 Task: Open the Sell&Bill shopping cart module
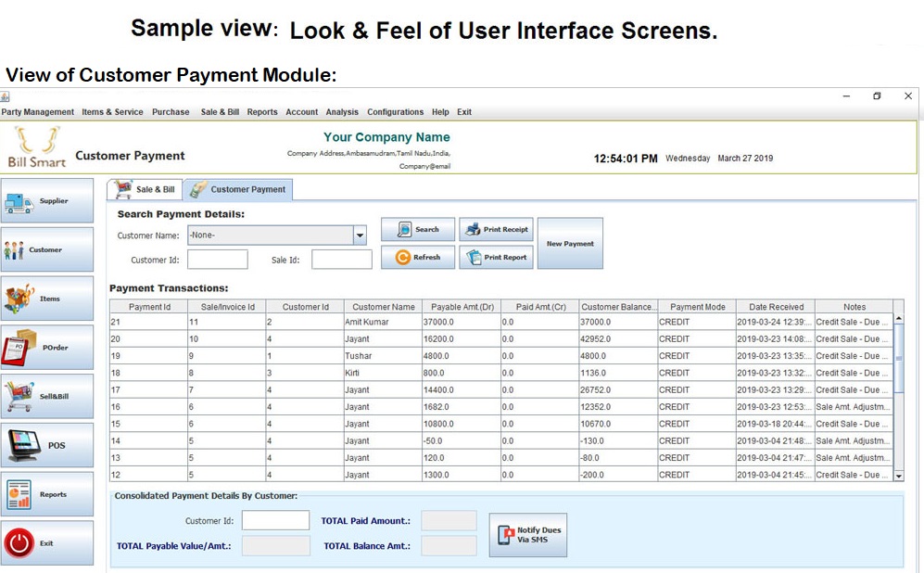coord(47,397)
